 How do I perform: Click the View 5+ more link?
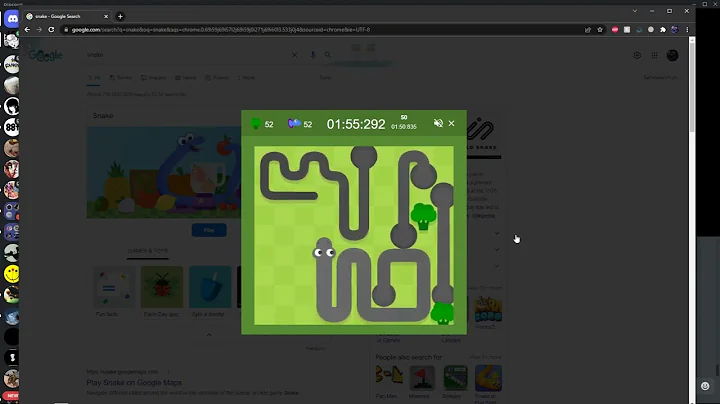click(485, 357)
